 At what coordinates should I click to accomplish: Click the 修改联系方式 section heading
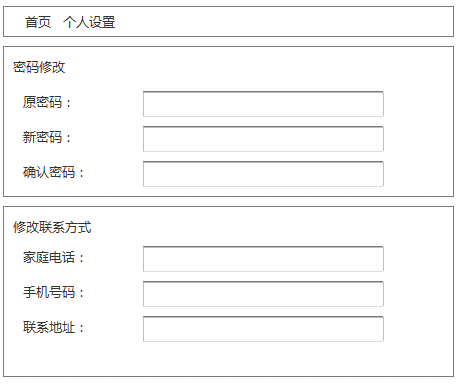click(x=52, y=227)
